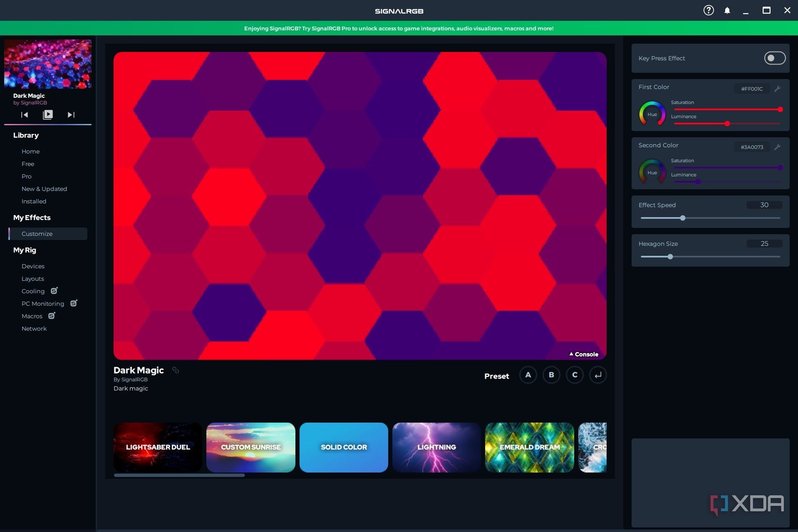
Task: Click the Second Color hex code field
Action: click(752, 147)
